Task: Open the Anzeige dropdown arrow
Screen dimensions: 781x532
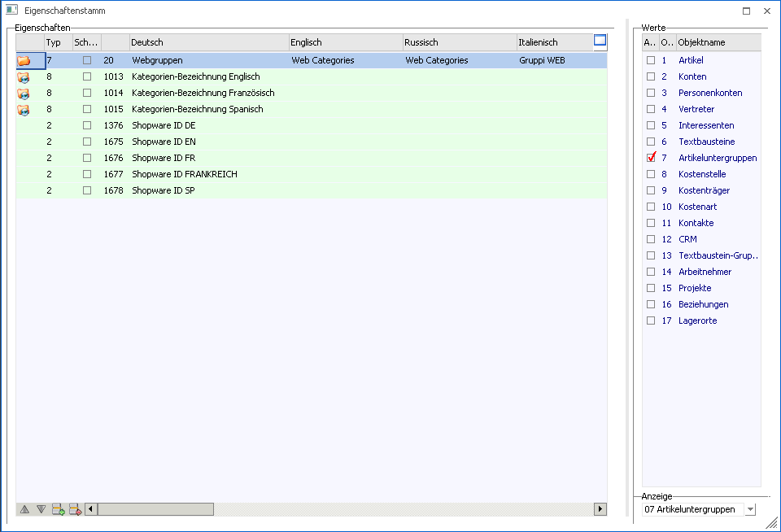Action: pyautogui.click(x=749, y=509)
